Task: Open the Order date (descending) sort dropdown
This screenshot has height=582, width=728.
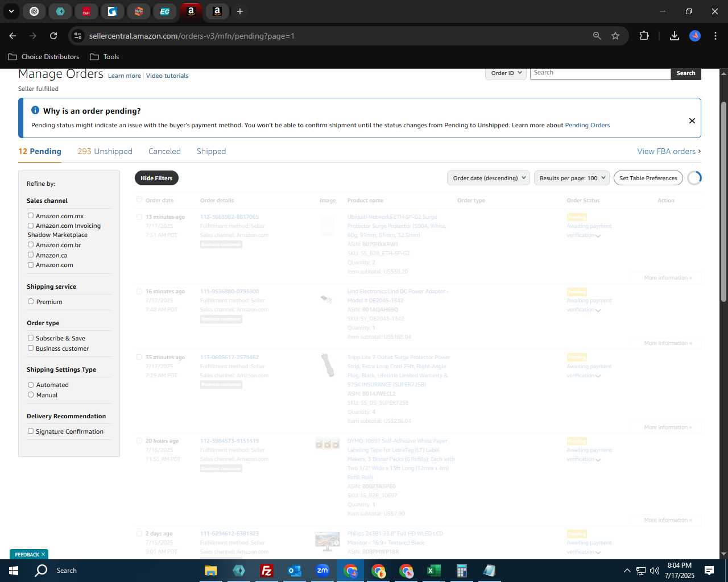Action: pos(489,178)
